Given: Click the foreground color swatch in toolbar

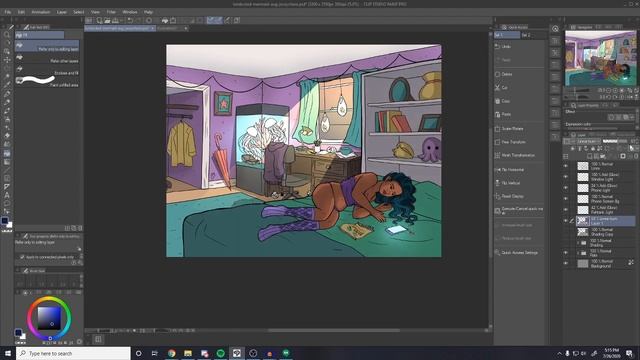Looking at the screenshot, I should coord(5,221).
